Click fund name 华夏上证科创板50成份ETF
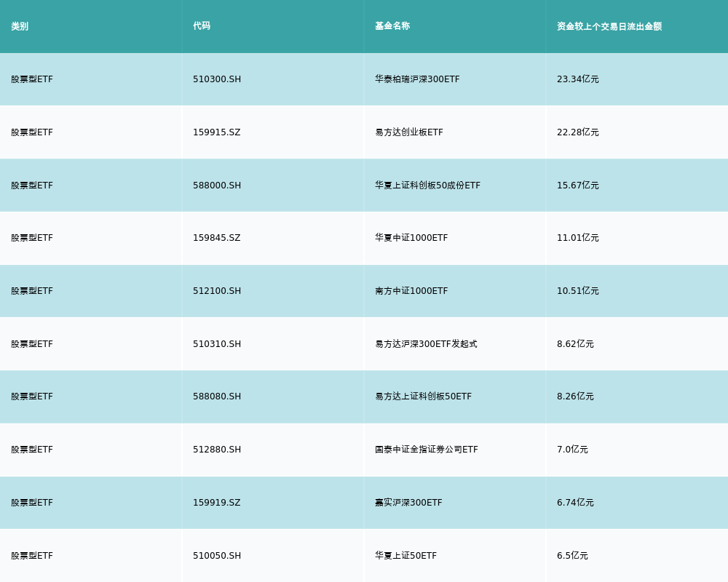 427,186
